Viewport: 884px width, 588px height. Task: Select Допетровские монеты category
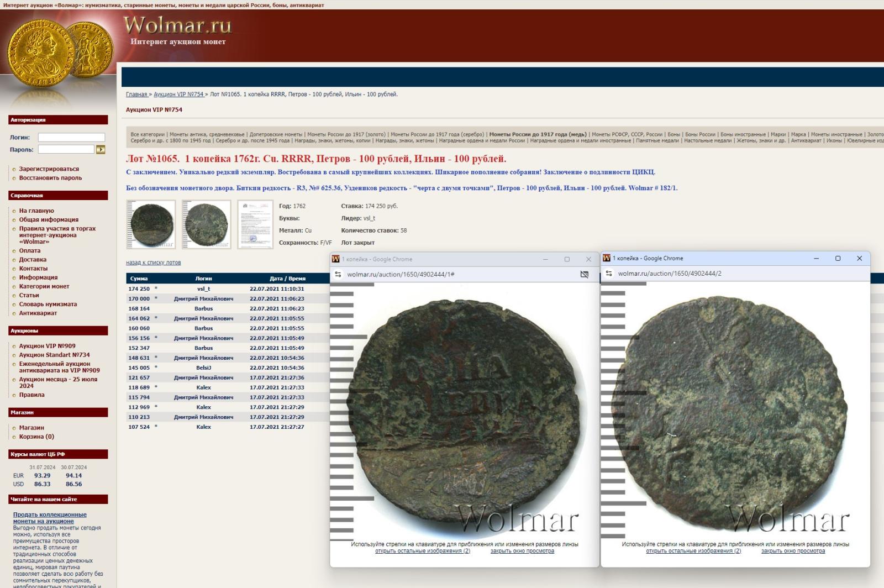(x=276, y=134)
